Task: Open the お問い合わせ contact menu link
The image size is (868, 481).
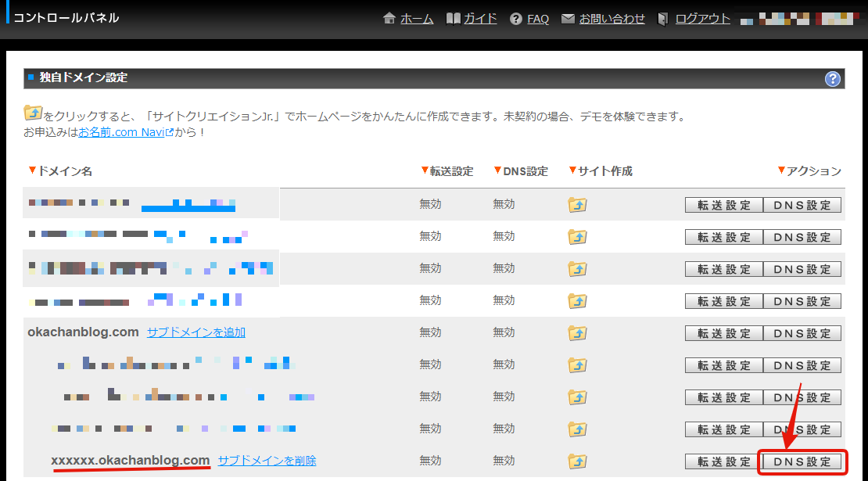Action: [612, 19]
